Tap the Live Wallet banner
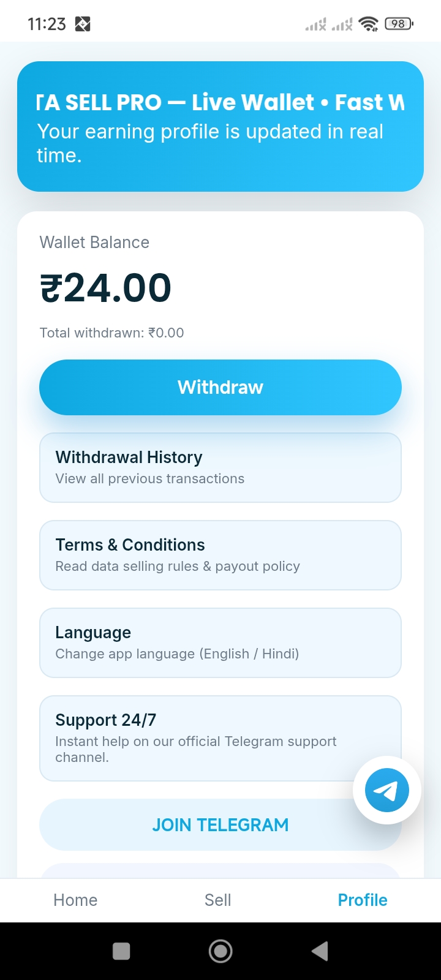The width and height of the screenshot is (441, 980). [221, 126]
